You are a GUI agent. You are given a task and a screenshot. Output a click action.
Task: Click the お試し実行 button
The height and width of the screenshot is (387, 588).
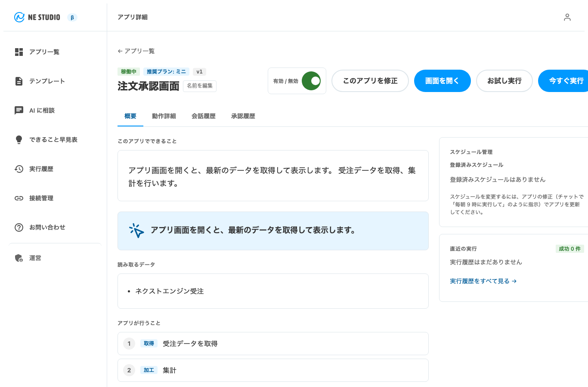click(504, 81)
